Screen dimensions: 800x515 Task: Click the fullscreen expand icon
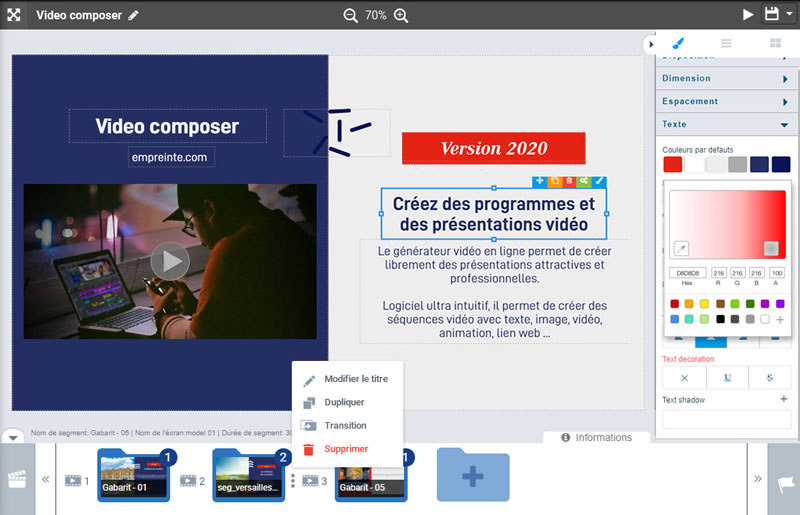pos(14,15)
